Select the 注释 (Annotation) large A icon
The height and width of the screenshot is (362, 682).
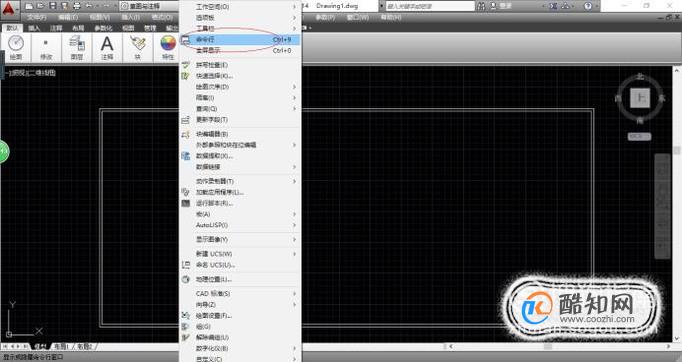point(107,47)
